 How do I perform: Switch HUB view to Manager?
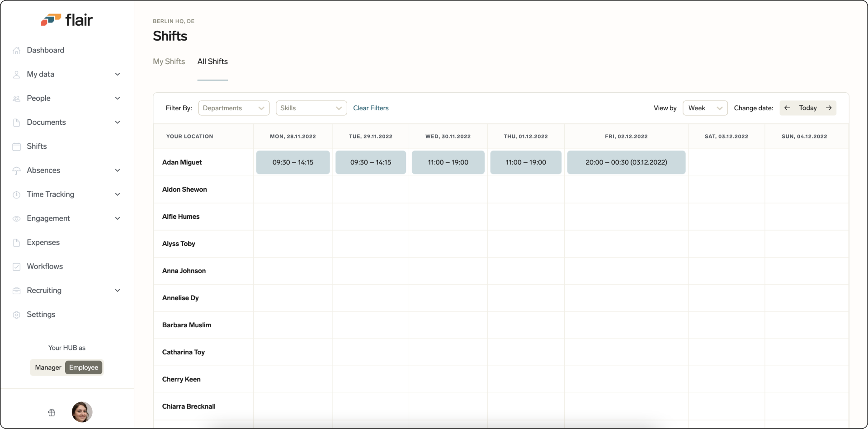point(48,367)
